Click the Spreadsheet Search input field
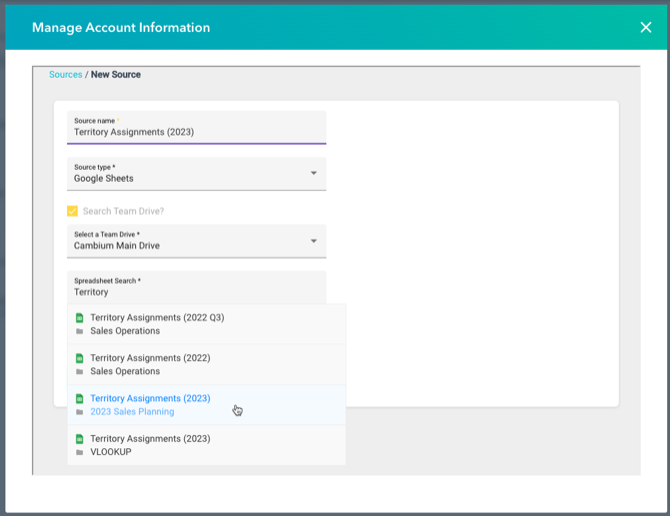Screen dimensions: 670x516 (x=197, y=287)
